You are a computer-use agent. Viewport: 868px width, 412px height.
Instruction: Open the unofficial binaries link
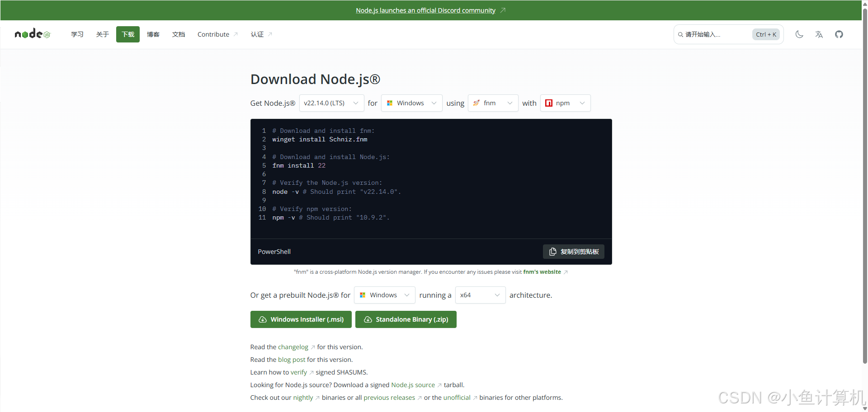click(x=457, y=398)
